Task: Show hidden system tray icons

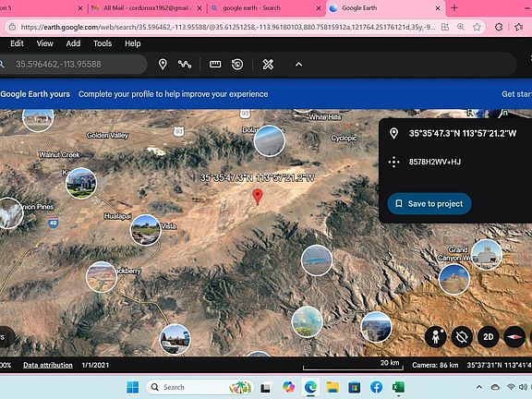Action: point(479,387)
